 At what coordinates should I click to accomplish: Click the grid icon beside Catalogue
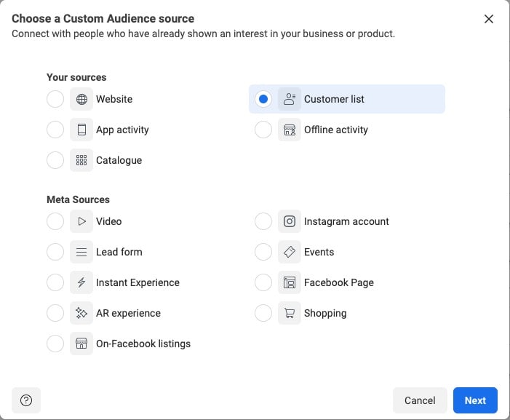[x=81, y=160]
